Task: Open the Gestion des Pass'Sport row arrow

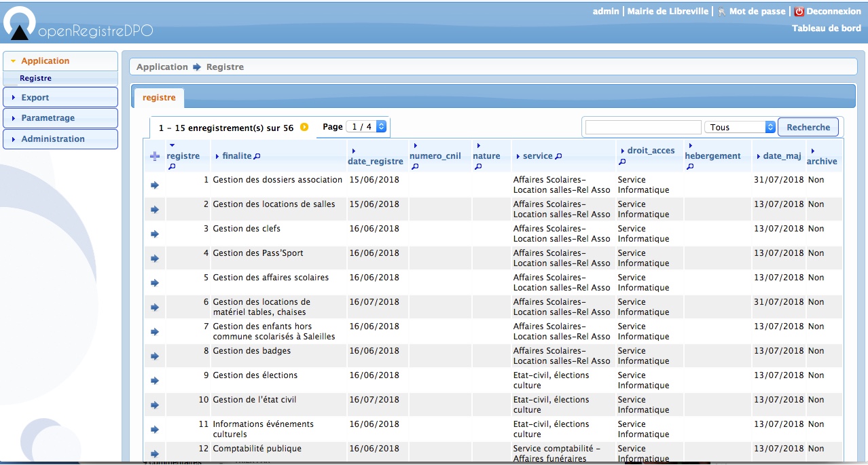Action: 155,259
